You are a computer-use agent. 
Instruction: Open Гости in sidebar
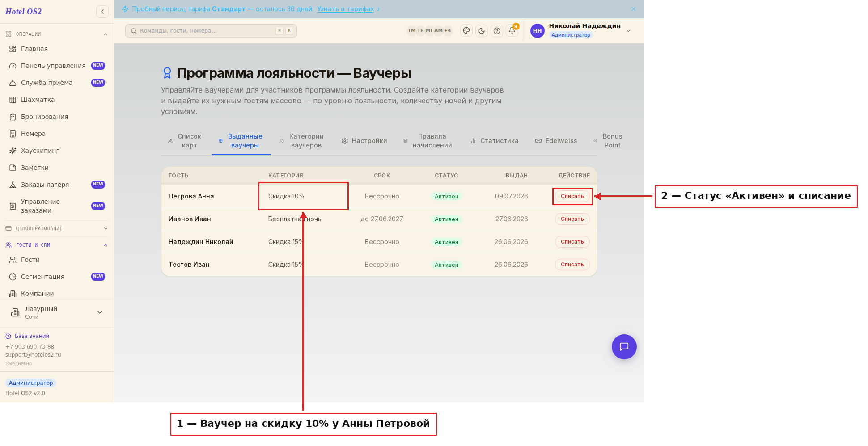(57, 260)
